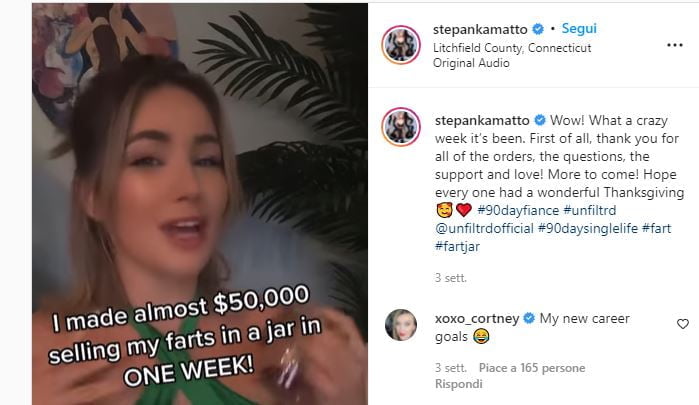699x405 pixels.
Task: Open stepankamatto avatar beside the caption
Action: [x=401, y=127]
